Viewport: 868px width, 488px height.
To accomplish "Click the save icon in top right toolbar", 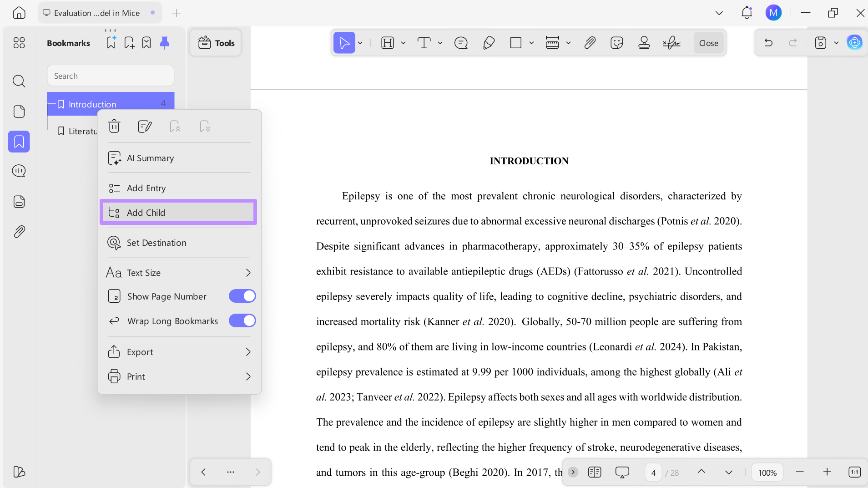I will 821,43.
